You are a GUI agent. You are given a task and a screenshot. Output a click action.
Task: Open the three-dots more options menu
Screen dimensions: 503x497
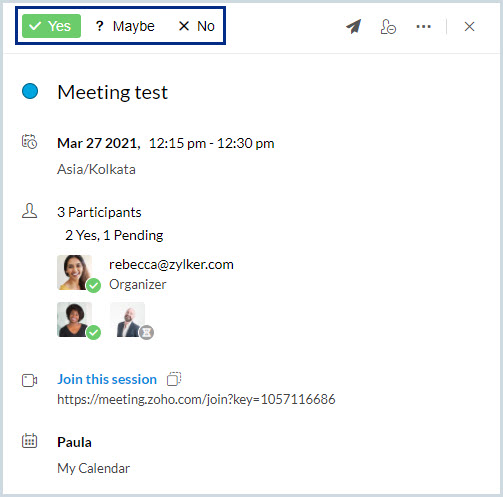pos(423,26)
